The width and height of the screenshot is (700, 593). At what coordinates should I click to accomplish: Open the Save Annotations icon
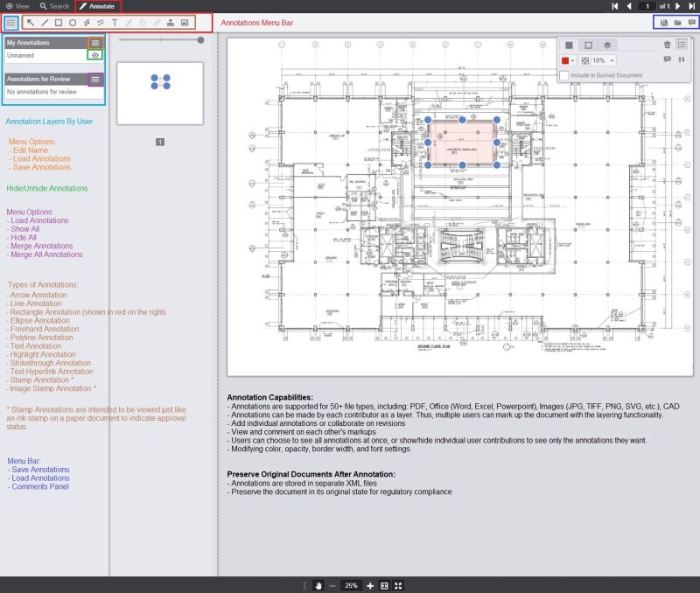coord(664,24)
